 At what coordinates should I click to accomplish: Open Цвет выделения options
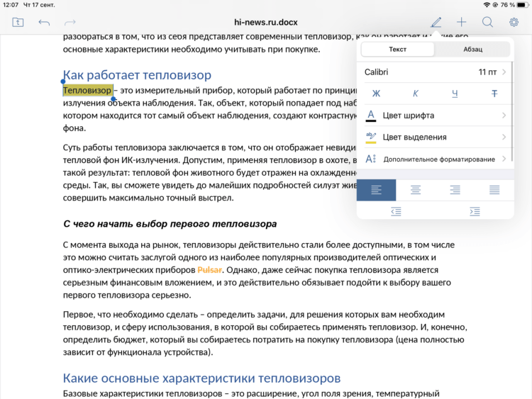pos(436,137)
